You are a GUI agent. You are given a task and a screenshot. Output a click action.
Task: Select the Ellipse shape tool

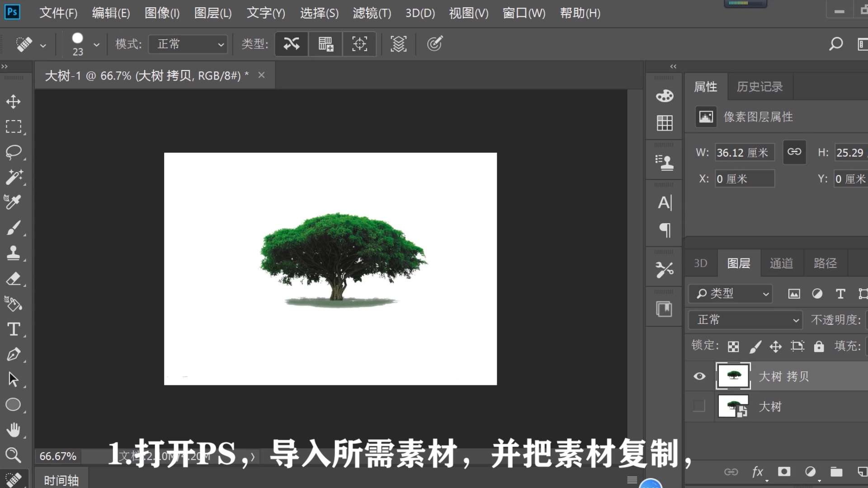pos(14,405)
